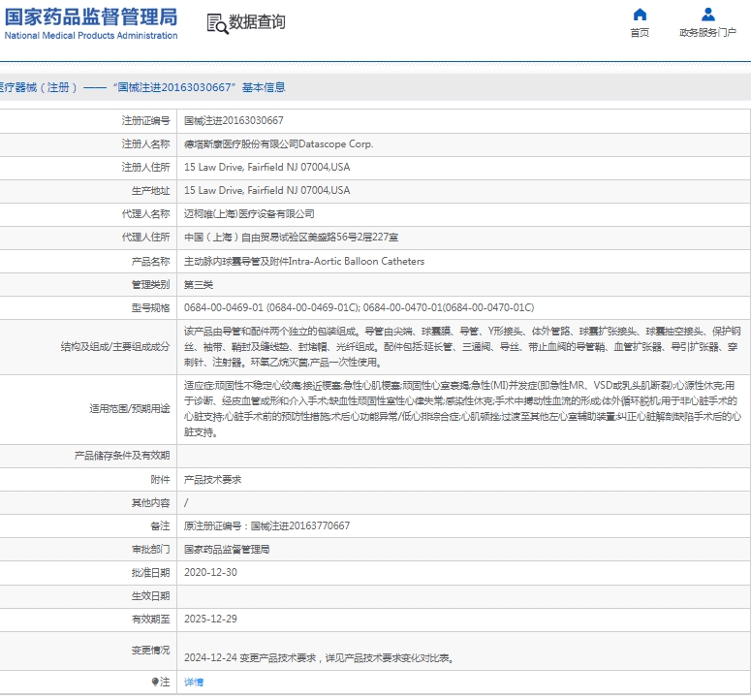This screenshot has height=700, width=751.
Task: Click 其他内容 slash value
Action: pos(186,502)
